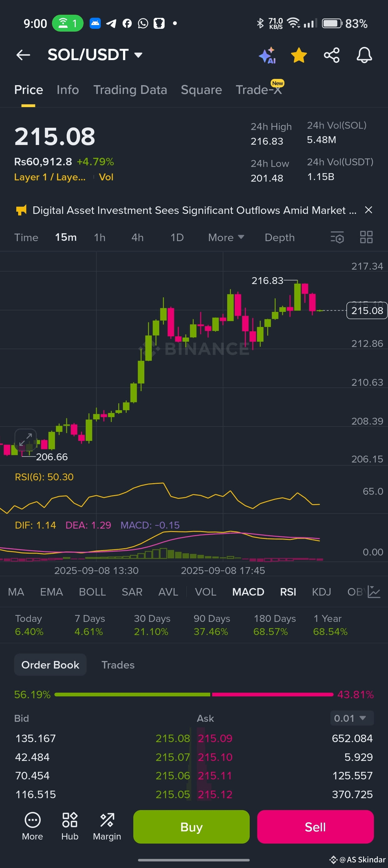Select the Order Book tab

point(50,665)
